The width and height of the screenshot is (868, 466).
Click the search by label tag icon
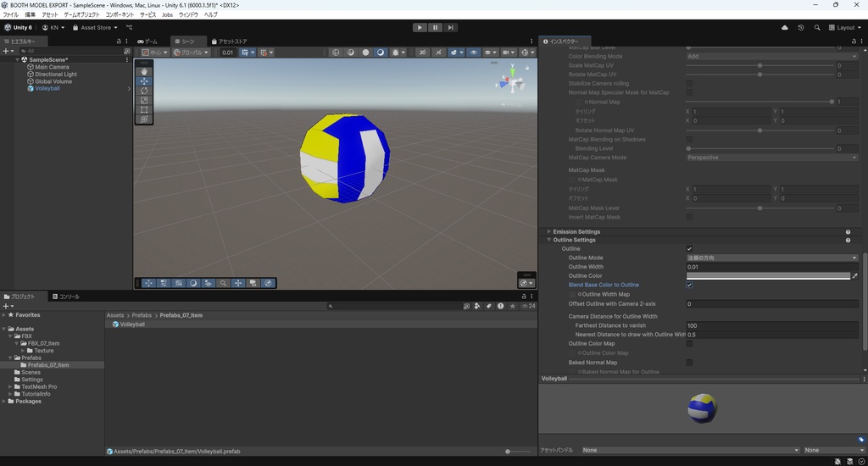[489, 306]
